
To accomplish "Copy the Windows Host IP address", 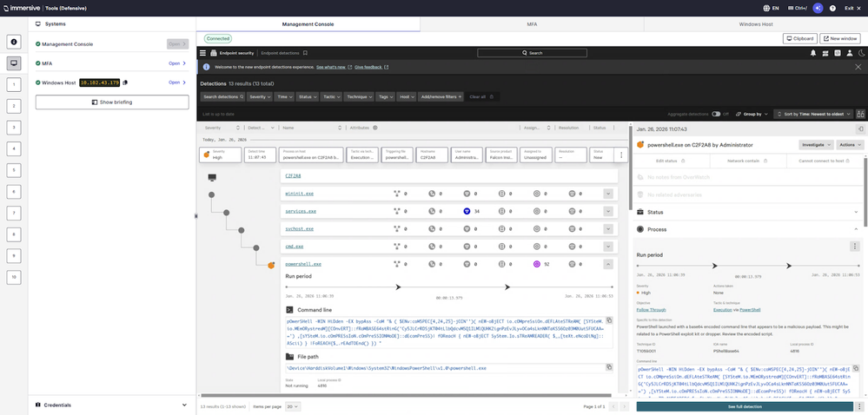I will [126, 82].
